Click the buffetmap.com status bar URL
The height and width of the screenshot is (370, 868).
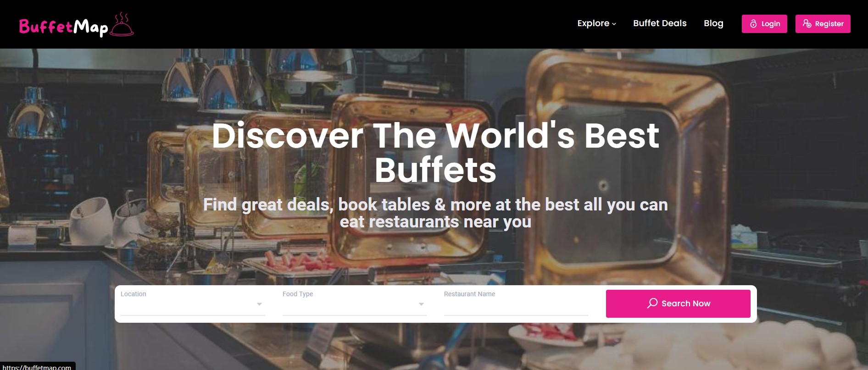[37, 367]
